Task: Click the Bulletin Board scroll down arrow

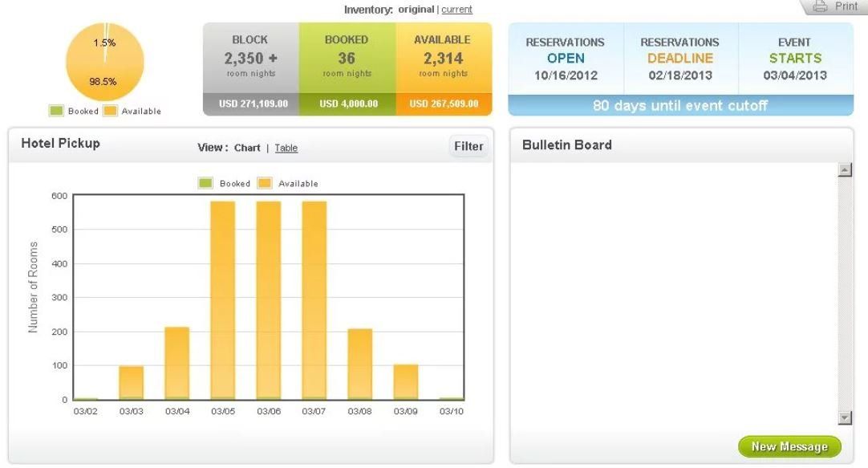Action: pos(845,417)
